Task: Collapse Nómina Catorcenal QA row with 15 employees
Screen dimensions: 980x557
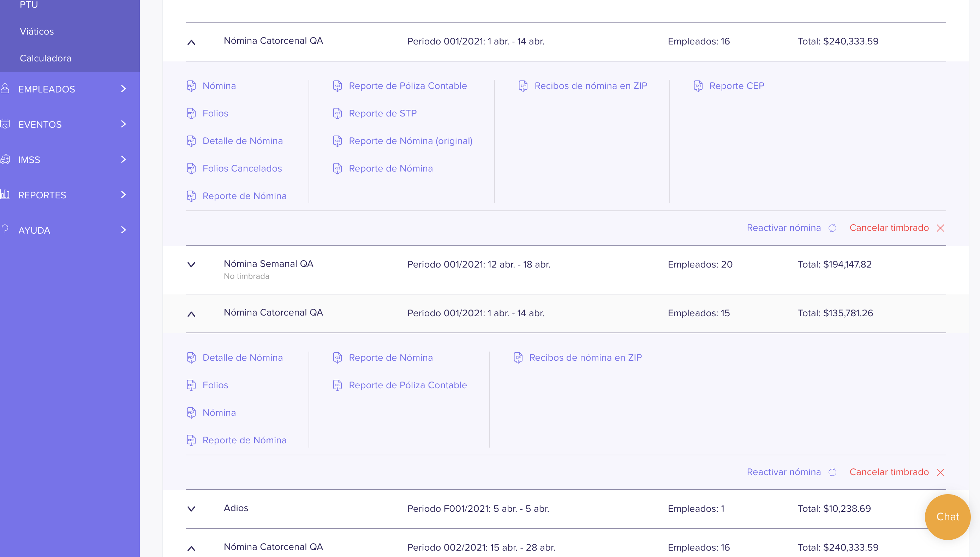Action: click(x=191, y=314)
